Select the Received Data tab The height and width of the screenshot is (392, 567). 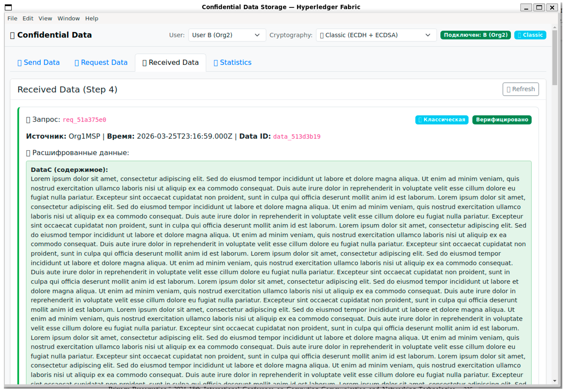(171, 63)
